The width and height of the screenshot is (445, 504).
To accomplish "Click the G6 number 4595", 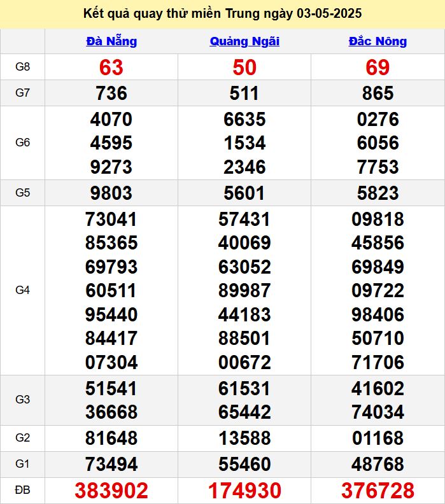I will pyautogui.click(x=111, y=143).
